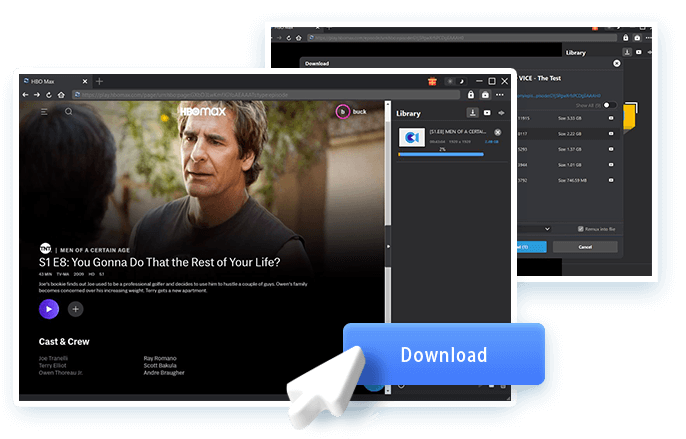Viewport: 686px width, 439px height.
Task: Click padlock icon in back window toolbar
Action: (626, 38)
